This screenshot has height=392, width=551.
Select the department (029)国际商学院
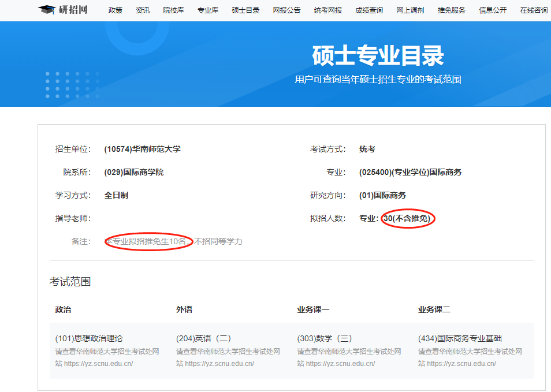pos(134,172)
